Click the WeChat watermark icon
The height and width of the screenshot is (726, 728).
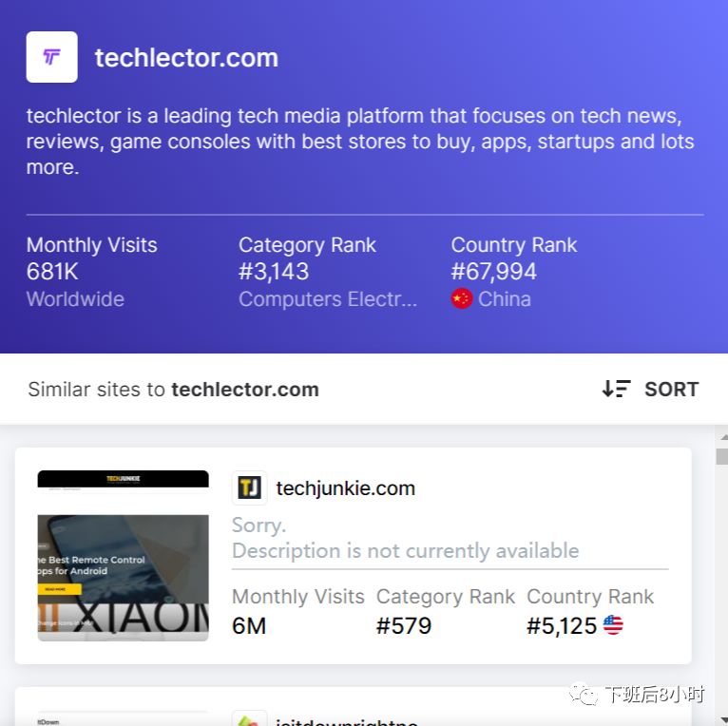click(584, 694)
